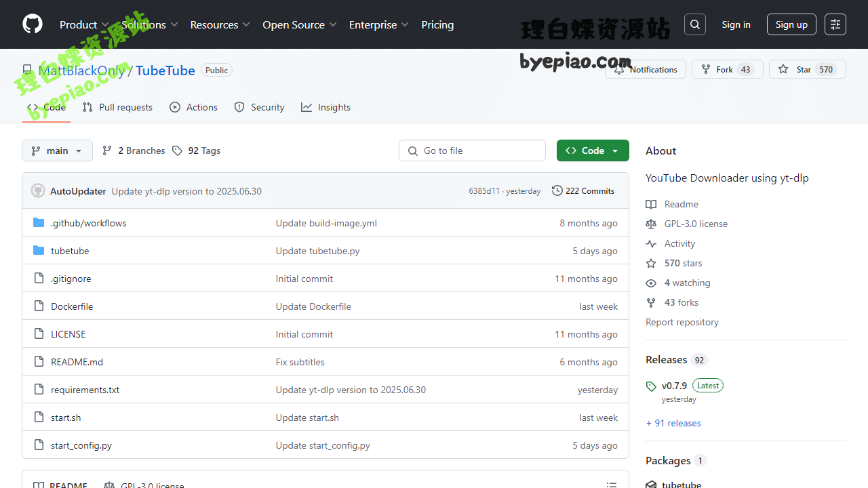Click the eye icon for 4 watching
Image resolution: width=868 pixels, height=488 pixels.
651,283
